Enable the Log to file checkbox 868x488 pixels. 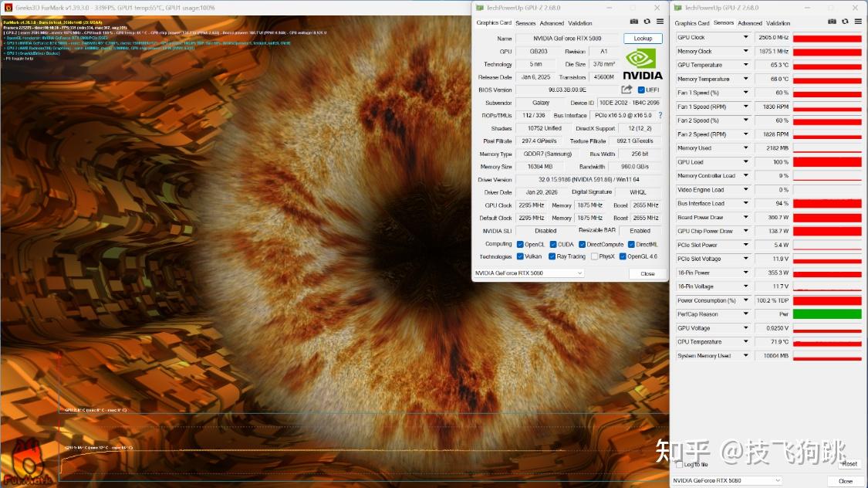tap(679, 464)
